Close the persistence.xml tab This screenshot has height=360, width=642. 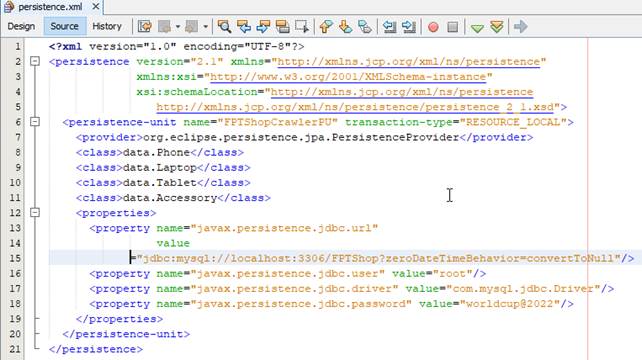95,7
